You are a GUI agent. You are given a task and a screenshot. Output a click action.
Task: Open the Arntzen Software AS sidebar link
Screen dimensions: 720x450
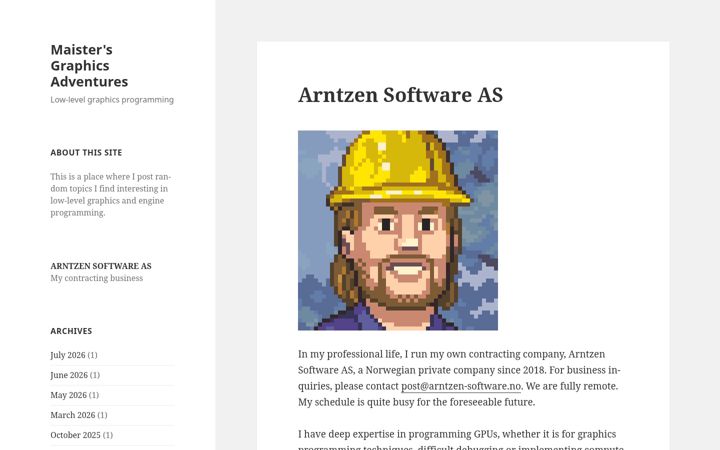point(101,266)
